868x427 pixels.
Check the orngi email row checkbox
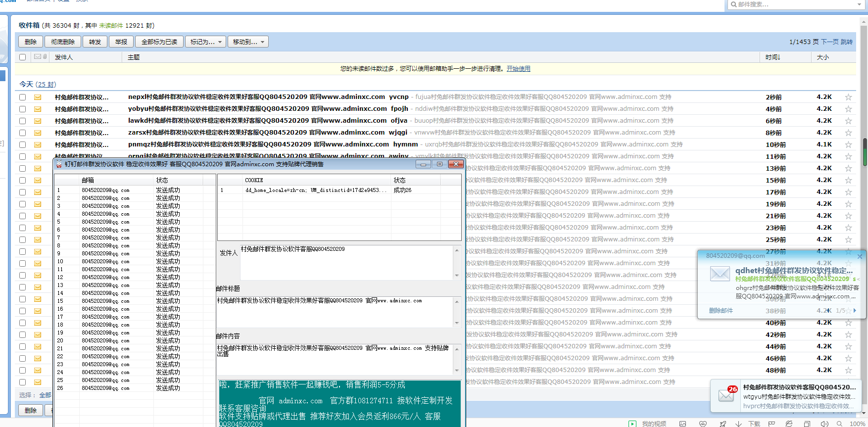(x=22, y=156)
